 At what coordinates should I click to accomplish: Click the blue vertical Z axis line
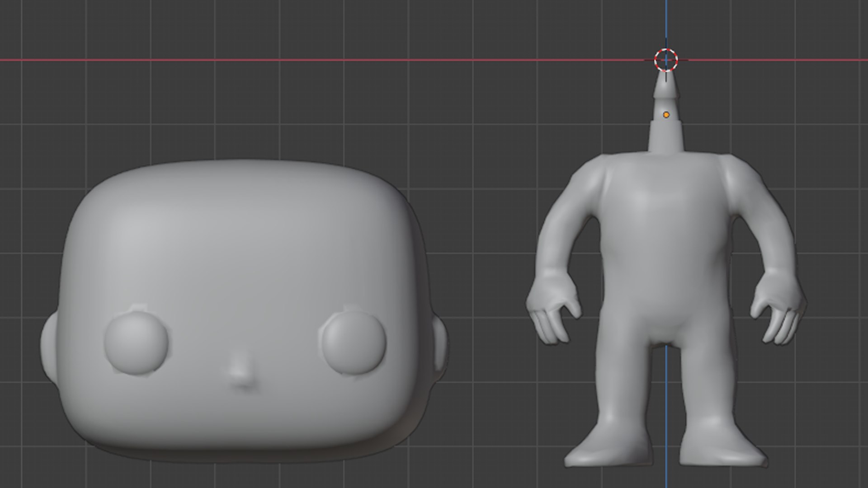(x=666, y=23)
